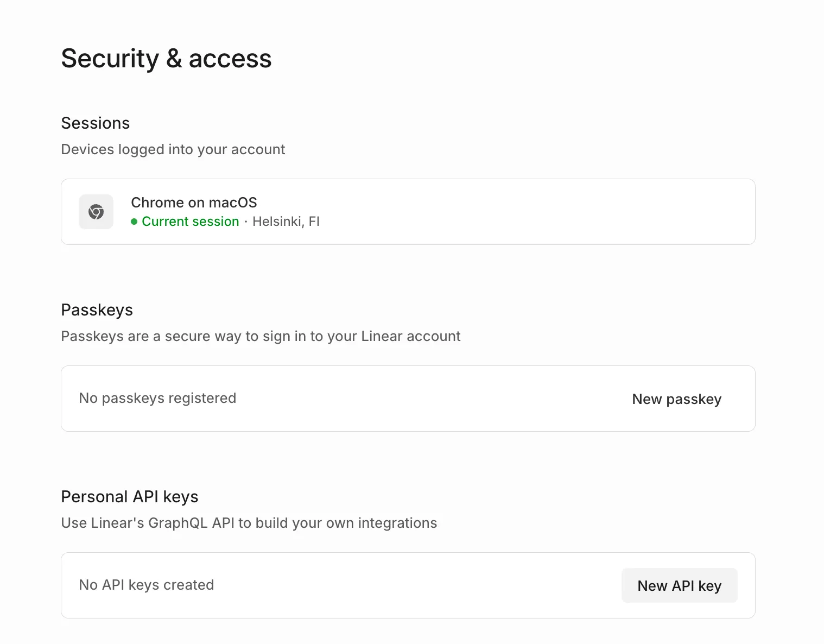Click the 'No passkeys registered' message

coord(157,398)
